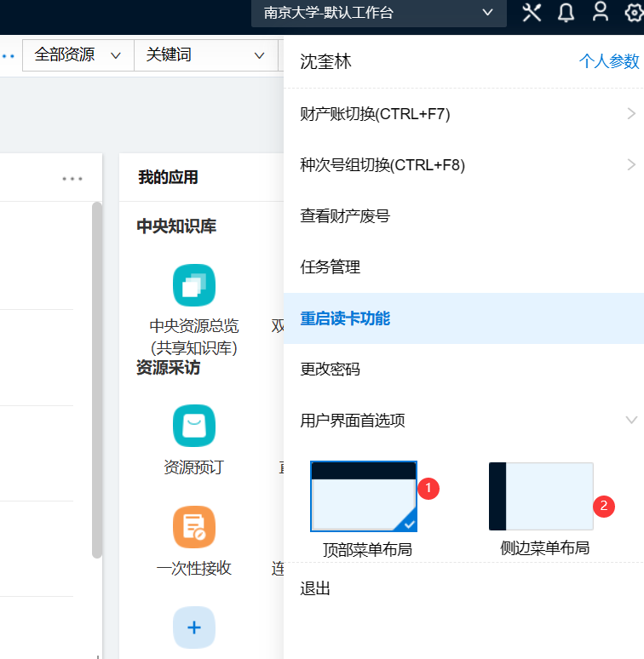Click the user name 沈奎林
The height and width of the screenshot is (659, 644).
coord(325,62)
